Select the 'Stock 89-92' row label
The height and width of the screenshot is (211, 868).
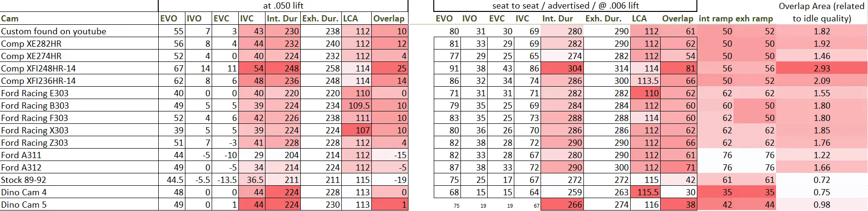(79, 180)
